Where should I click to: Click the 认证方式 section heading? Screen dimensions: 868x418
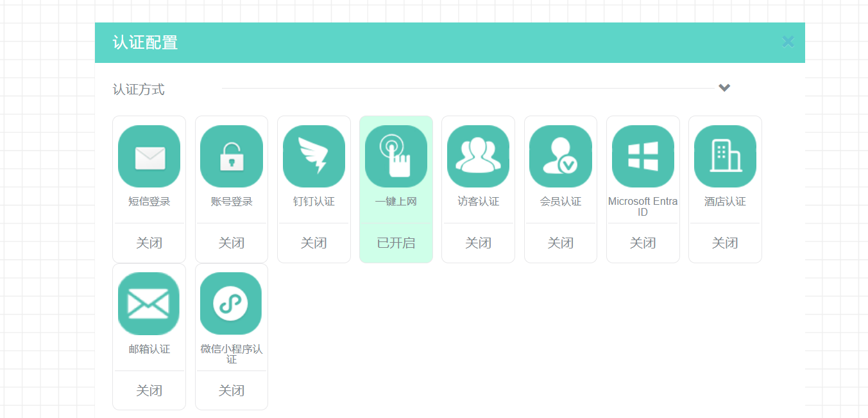click(139, 89)
